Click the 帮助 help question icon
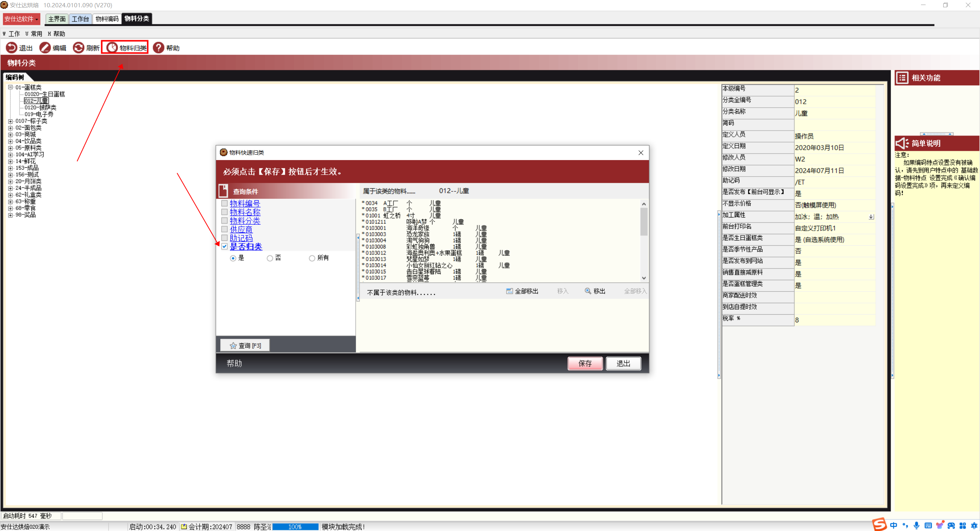This screenshot has height=531, width=980. [158, 47]
